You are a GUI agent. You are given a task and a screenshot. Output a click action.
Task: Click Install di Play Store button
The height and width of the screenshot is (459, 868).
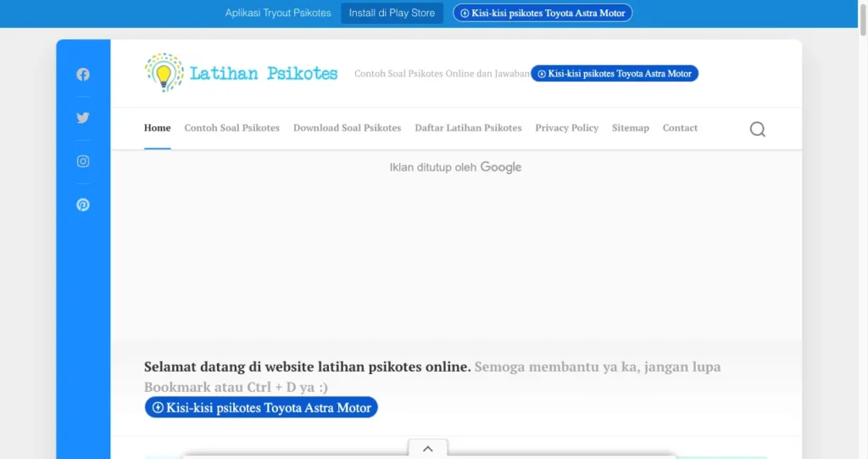392,13
